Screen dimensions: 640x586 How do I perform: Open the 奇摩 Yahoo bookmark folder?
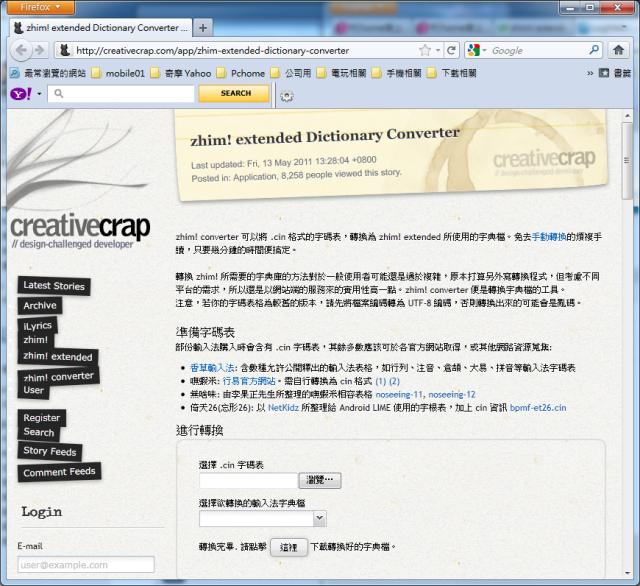pos(181,73)
